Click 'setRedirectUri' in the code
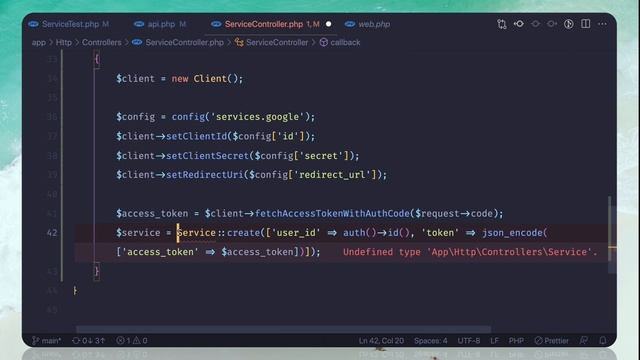The height and width of the screenshot is (360, 640). click(x=204, y=175)
